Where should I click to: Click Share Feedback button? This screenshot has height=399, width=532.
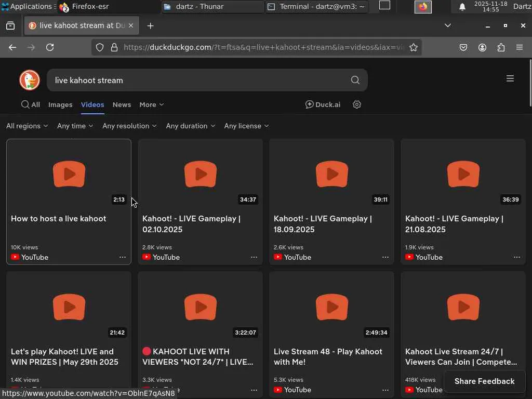(485, 381)
